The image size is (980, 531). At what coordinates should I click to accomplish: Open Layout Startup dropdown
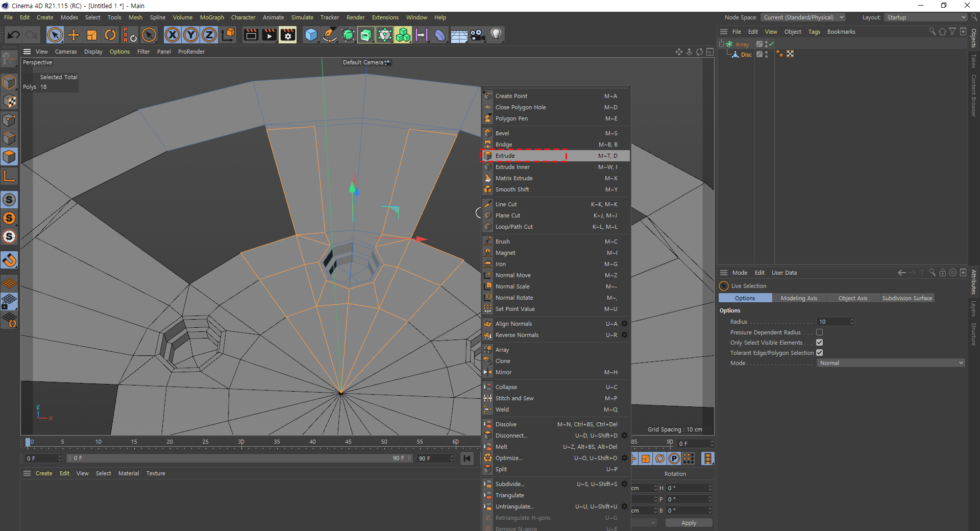click(926, 17)
